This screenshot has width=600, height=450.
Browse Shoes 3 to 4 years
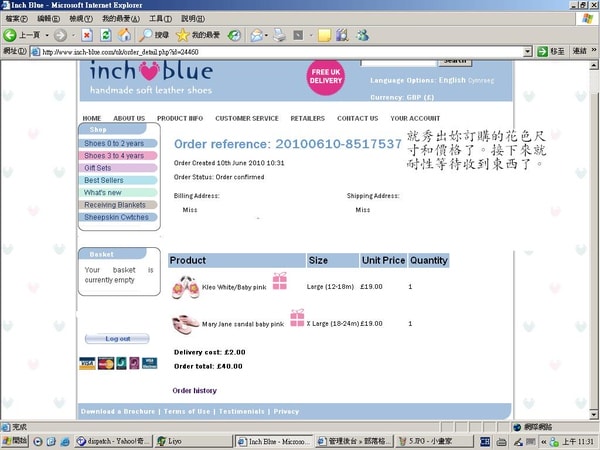point(118,155)
